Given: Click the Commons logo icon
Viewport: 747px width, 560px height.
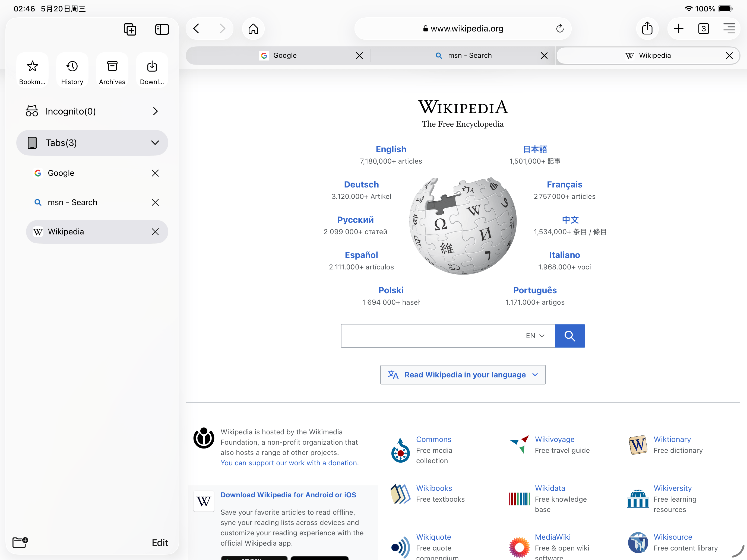Looking at the screenshot, I should [x=401, y=450].
